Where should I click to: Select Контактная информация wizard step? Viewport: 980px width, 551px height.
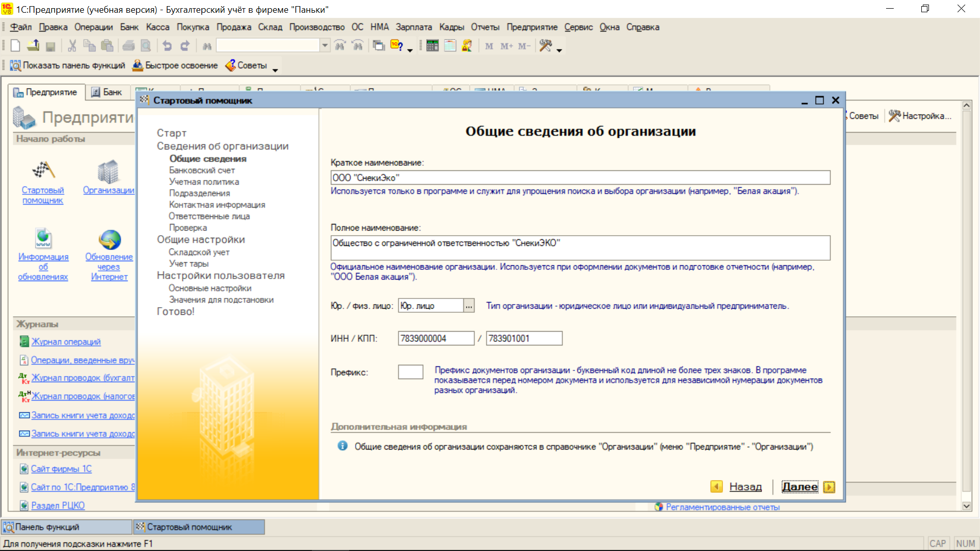tap(217, 205)
